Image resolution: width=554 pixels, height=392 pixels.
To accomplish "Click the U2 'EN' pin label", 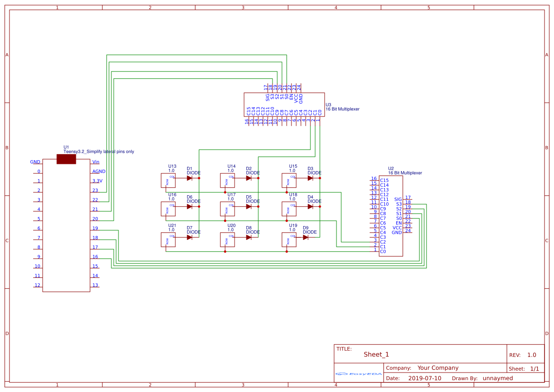I will [x=399, y=223].
